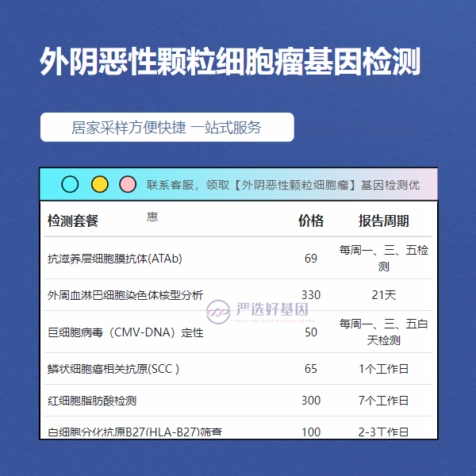Click price 300 for 红细胞脂肪酸检测
Screen dimensions: 476x476
pyautogui.click(x=311, y=401)
